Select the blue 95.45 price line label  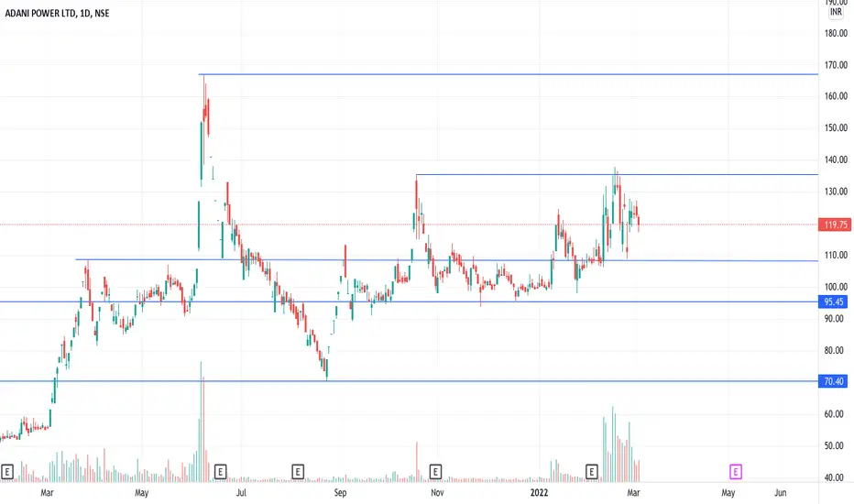(x=833, y=301)
